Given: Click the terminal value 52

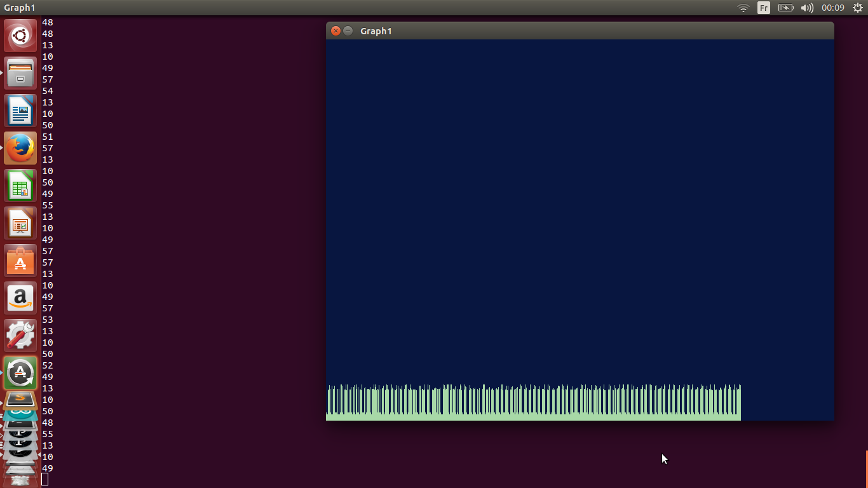Looking at the screenshot, I should coord(48,365).
